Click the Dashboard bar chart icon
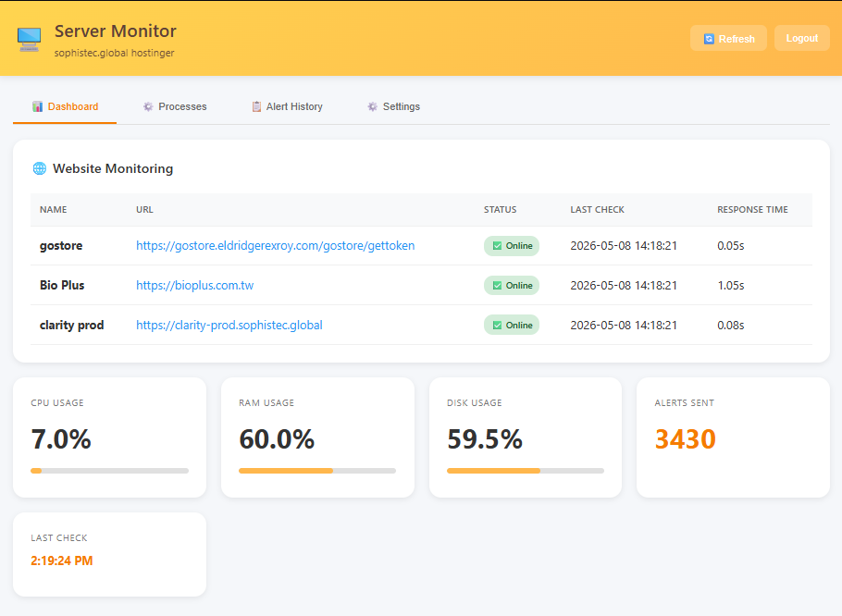The width and height of the screenshot is (842, 616). tap(38, 106)
